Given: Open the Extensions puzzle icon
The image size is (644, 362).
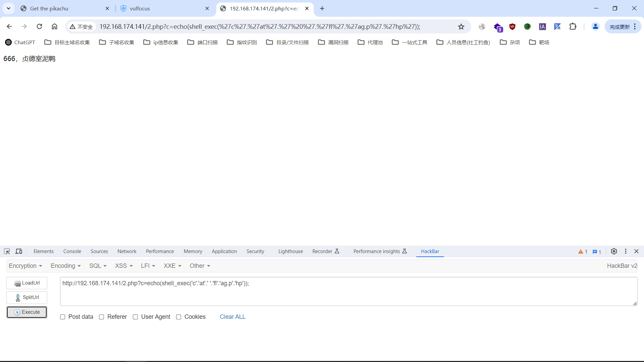Looking at the screenshot, I should (573, 26).
